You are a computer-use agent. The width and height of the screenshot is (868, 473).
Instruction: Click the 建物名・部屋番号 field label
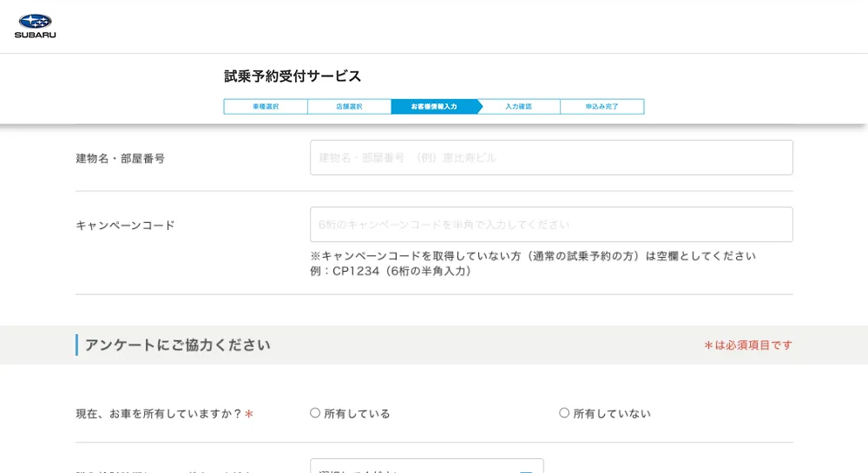[120, 159]
